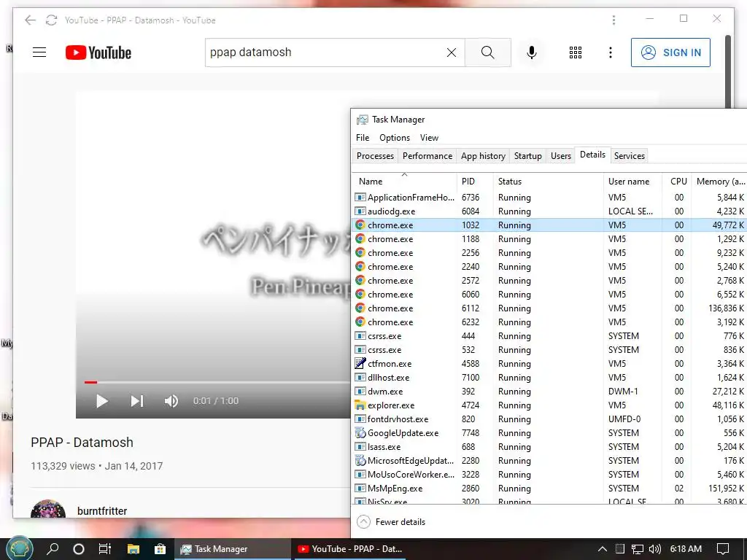Select the MoUsoCoreWorker process row

[549, 474]
